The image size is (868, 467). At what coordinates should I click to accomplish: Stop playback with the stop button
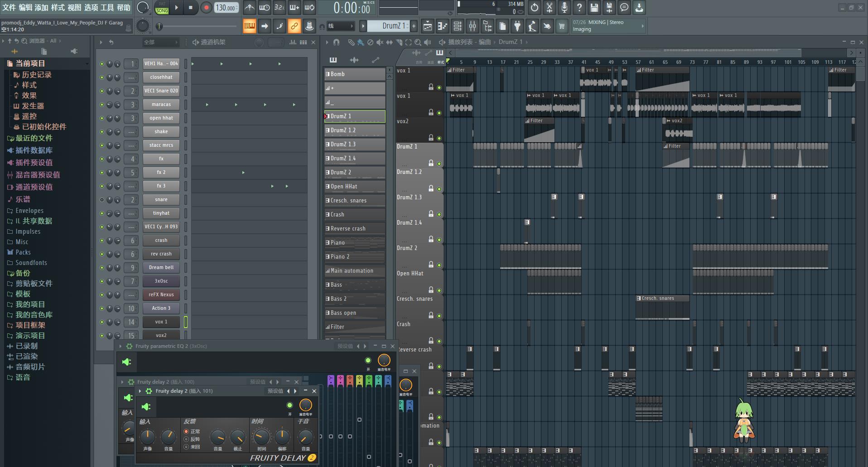(x=191, y=7)
